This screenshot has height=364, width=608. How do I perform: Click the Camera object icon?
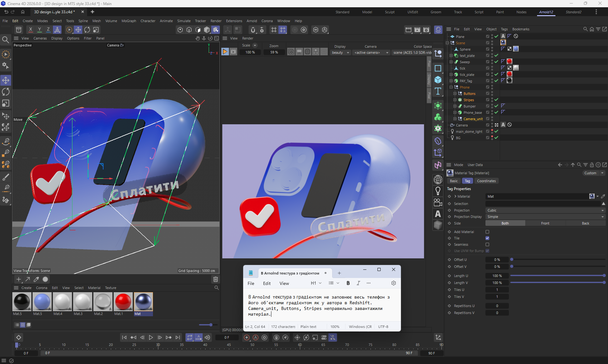(438, 202)
